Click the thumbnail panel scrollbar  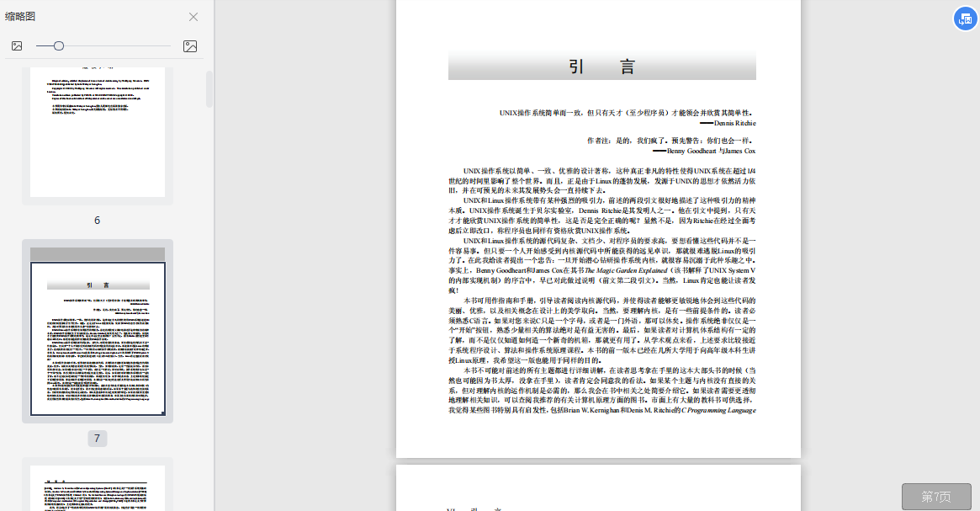pos(209,89)
